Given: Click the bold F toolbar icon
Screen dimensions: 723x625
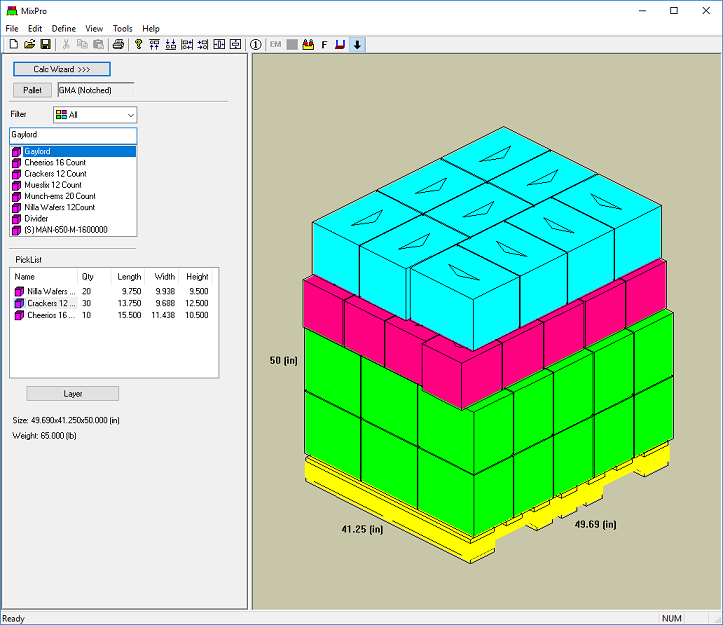Looking at the screenshot, I should tap(324, 44).
